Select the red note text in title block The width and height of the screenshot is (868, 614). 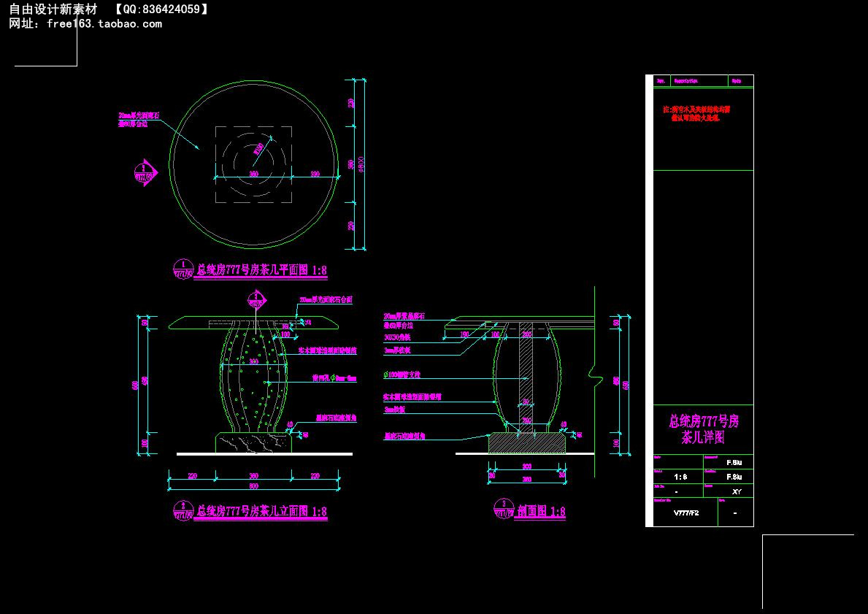(x=697, y=113)
